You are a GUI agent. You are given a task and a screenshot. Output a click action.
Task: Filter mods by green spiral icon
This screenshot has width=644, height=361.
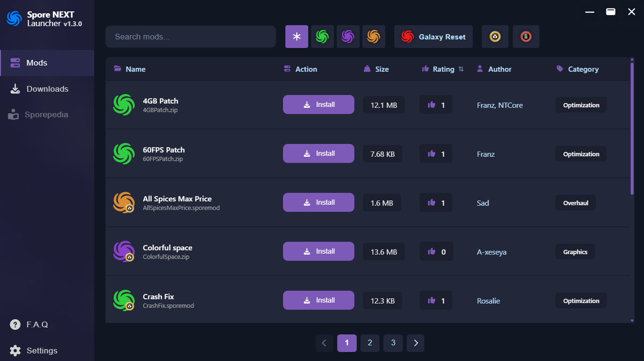click(322, 37)
